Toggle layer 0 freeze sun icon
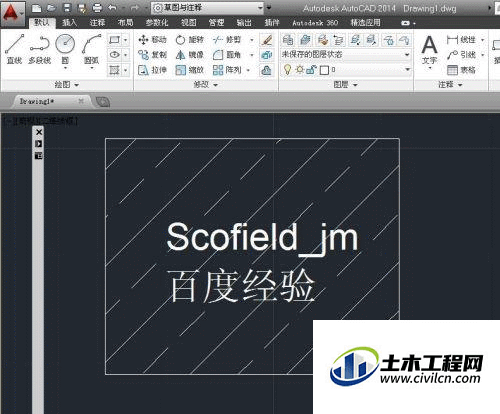The width and height of the screenshot is (500, 414). coord(300,70)
